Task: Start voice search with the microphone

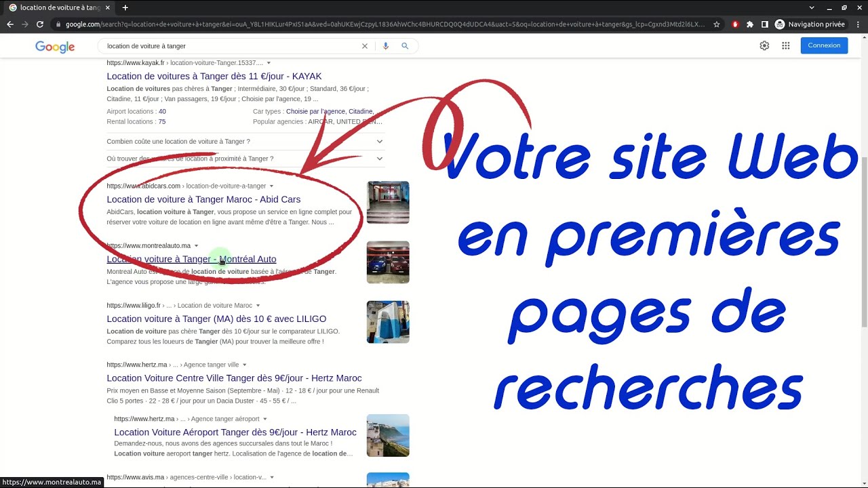Action: click(386, 46)
